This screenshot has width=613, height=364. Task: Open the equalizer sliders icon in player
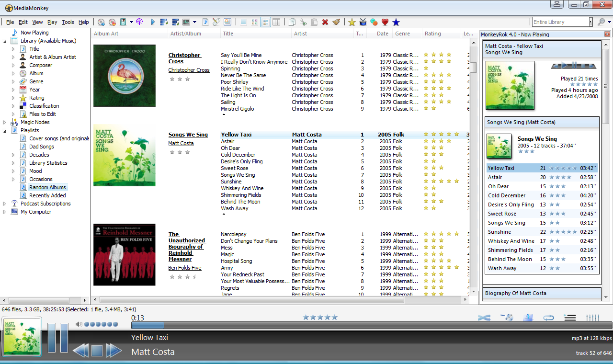click(593, 318)
